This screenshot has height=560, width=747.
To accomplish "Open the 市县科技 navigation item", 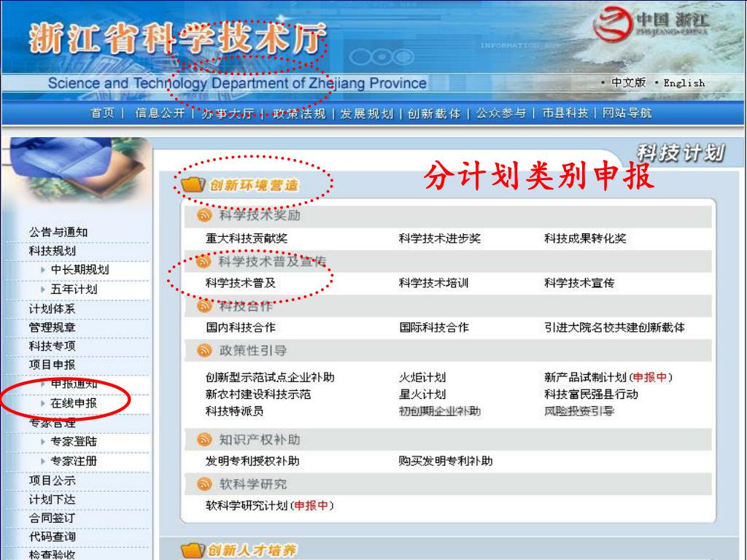I will pos(565,113).
